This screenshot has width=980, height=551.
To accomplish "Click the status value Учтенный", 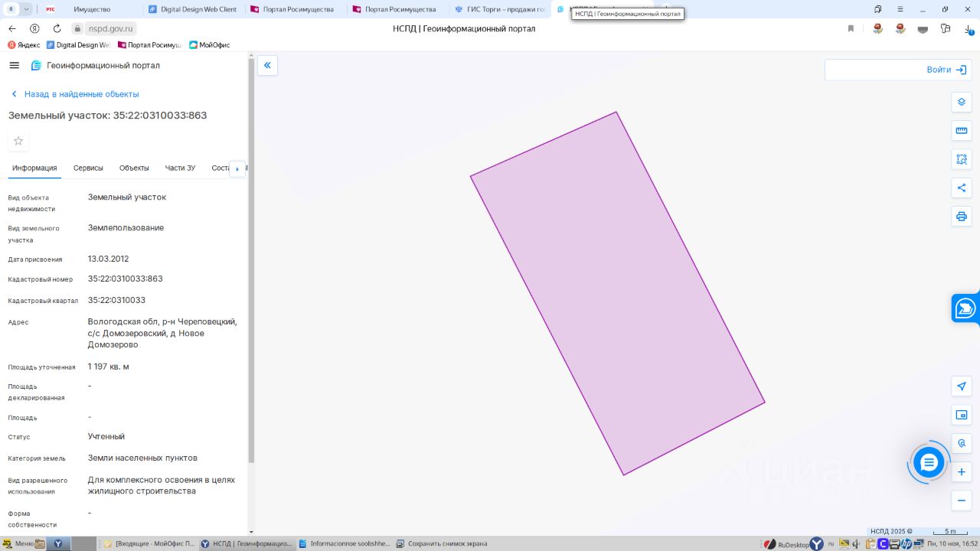I will point(106,436).
